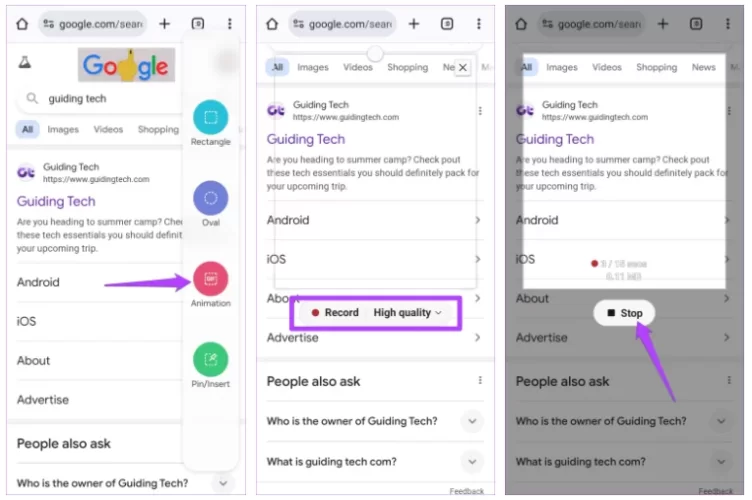The width and height of the screenshot is (752, 500).
Task: Click the slider handle above the search tabs
Action: (375, 52)
